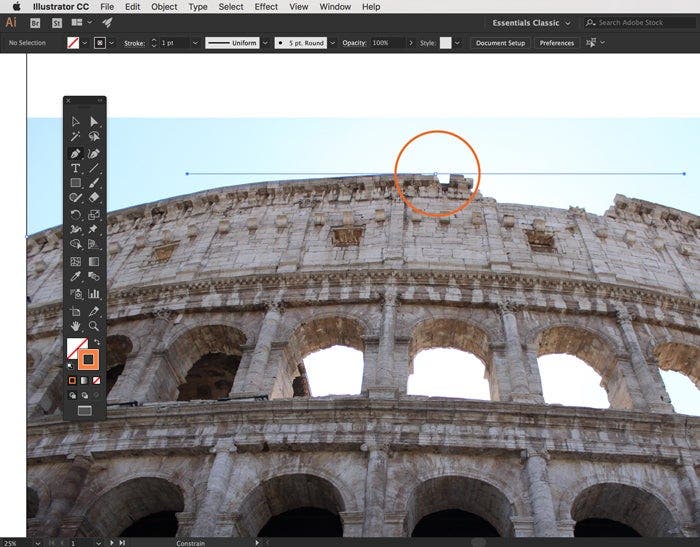Activate the Zoom magnifier tool

point(94,325)
